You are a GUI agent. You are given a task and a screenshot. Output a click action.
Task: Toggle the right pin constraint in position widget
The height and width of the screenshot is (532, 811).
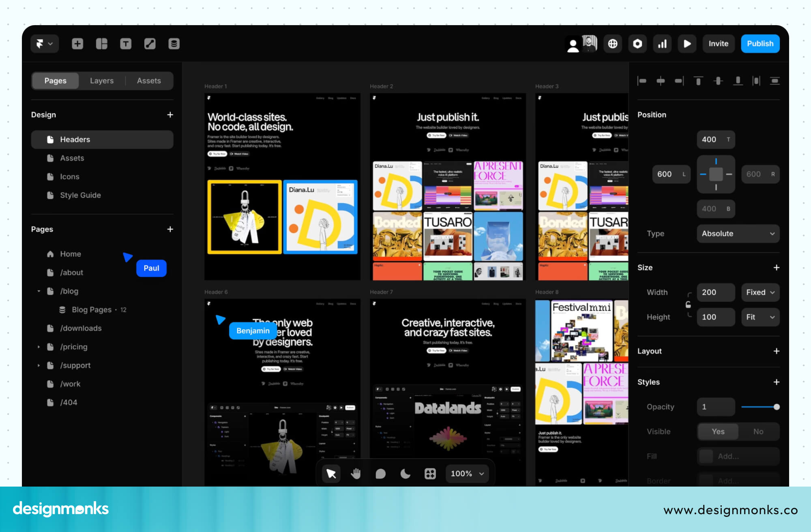click(x=729, y=174)
